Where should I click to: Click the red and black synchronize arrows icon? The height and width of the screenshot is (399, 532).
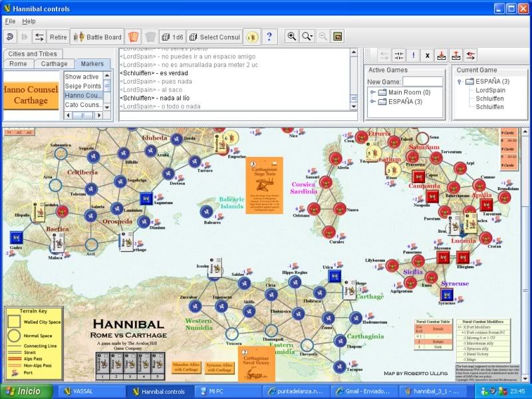(x=470, y=56)
